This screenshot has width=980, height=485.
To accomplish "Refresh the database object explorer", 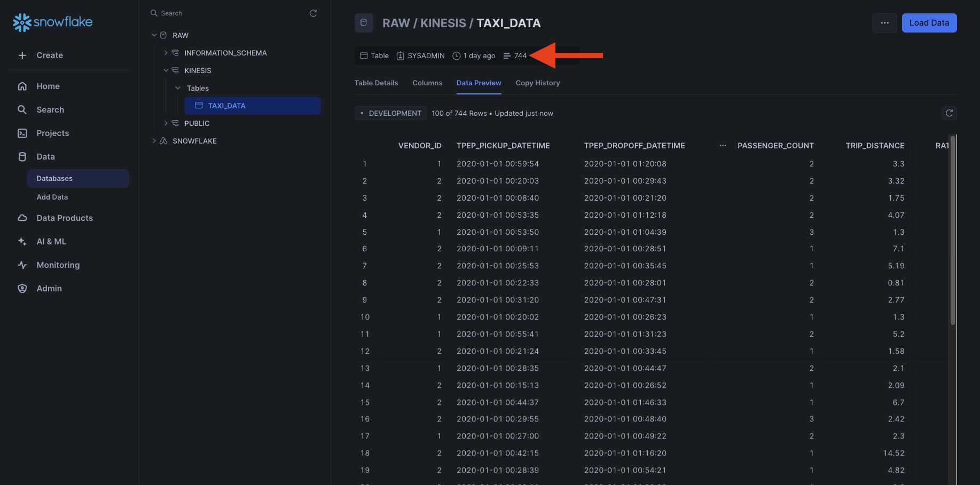I will pos(313,13).
